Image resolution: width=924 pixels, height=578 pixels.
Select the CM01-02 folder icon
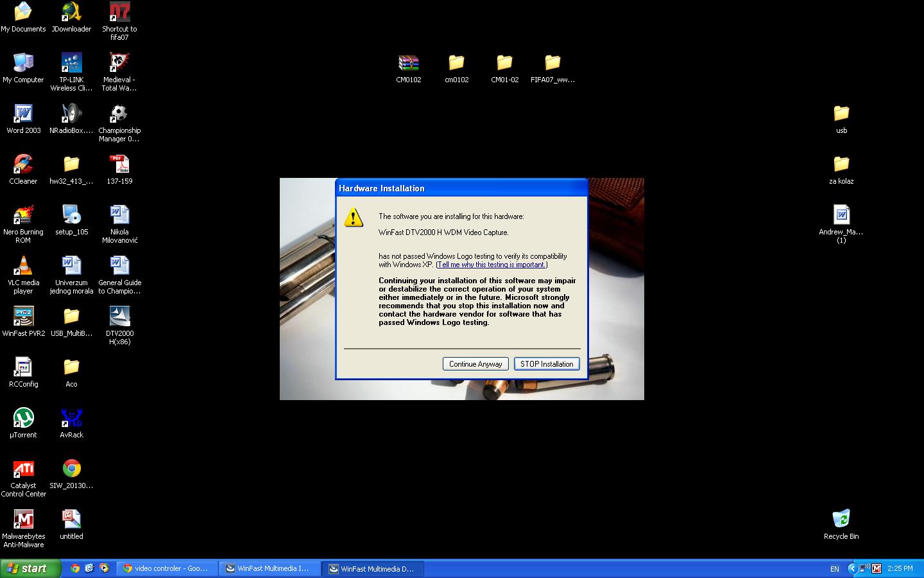tap(504, 68)
